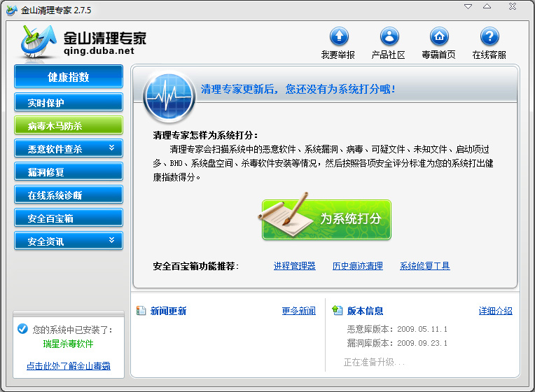
Task: Click the 详细介绍 link
Action: tap(495, 311)
